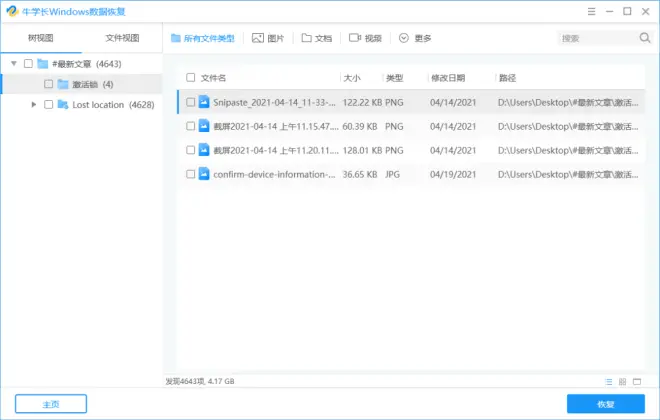Select 视频 filter label

pyautogui.click(x=373, y=38)
